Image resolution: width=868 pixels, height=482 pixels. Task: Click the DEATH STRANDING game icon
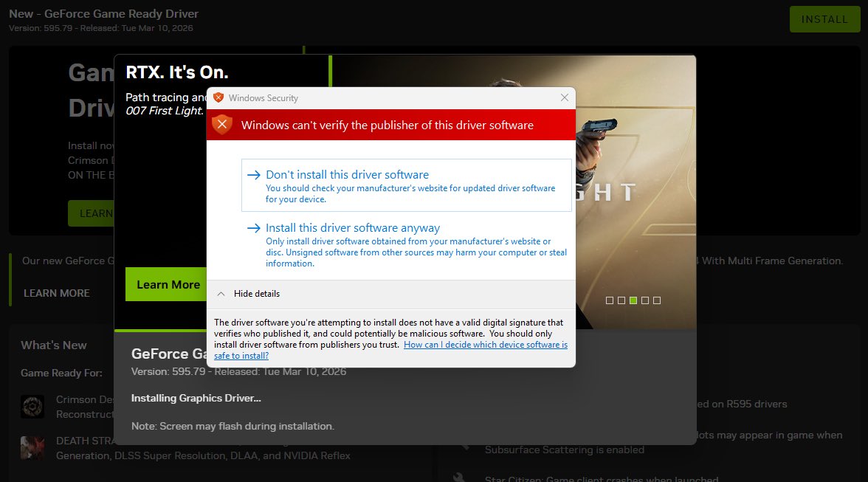[x=32, y=448]
